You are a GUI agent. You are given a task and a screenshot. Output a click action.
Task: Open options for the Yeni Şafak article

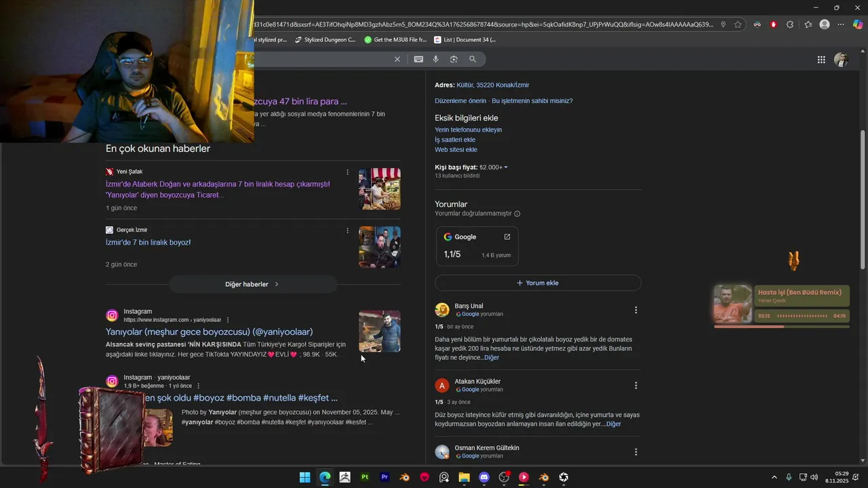click(348, 172)
